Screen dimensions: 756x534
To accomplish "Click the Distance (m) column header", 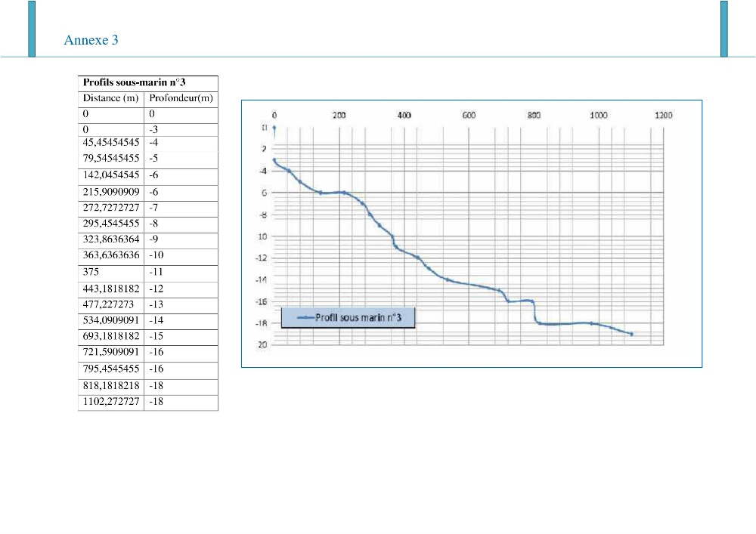I will pyautogui.click(x=111, y=98).
